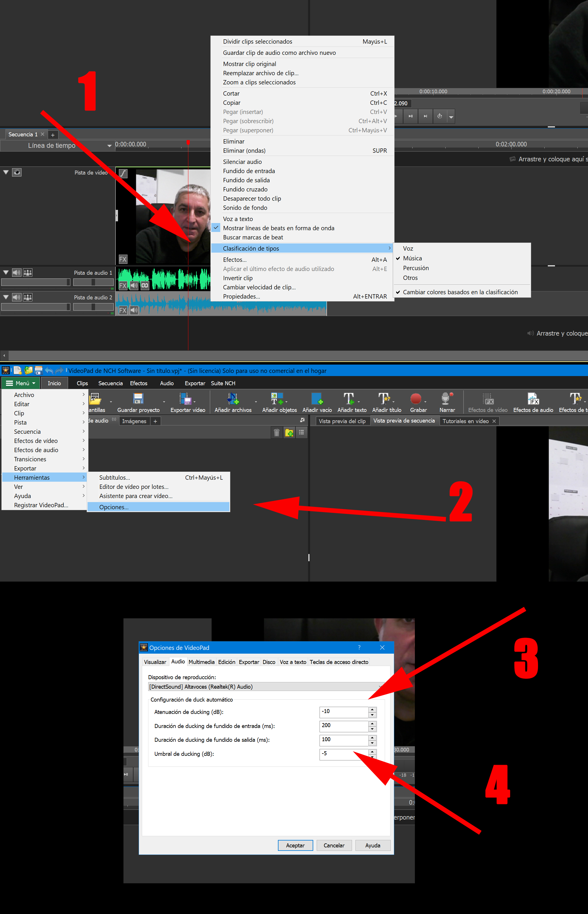Open narration with the Narrar microphone icon
The width and height of the screenshot is (588, 914).
tap(446, 399)
